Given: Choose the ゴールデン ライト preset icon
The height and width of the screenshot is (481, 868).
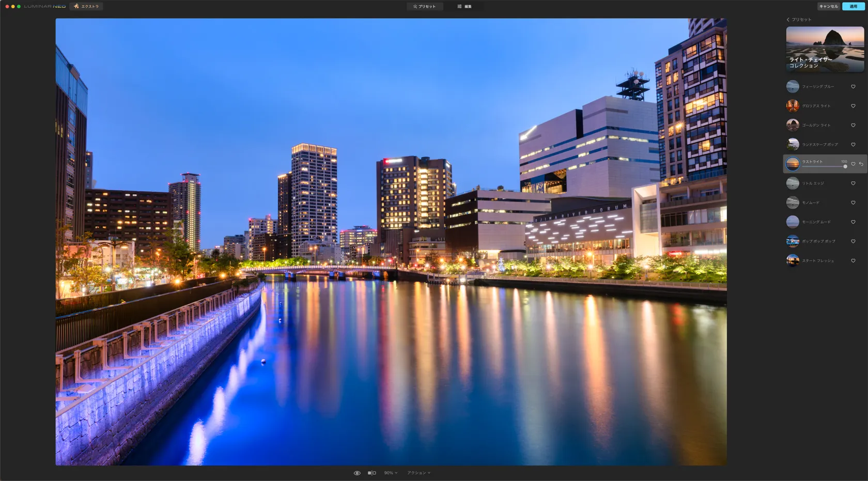Looking at the screenshot, I should coord(793,125).
